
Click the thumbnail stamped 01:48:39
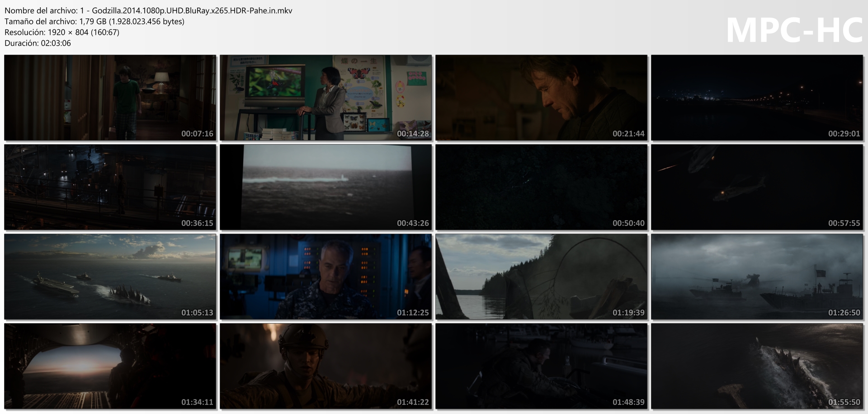pos(542,366)
